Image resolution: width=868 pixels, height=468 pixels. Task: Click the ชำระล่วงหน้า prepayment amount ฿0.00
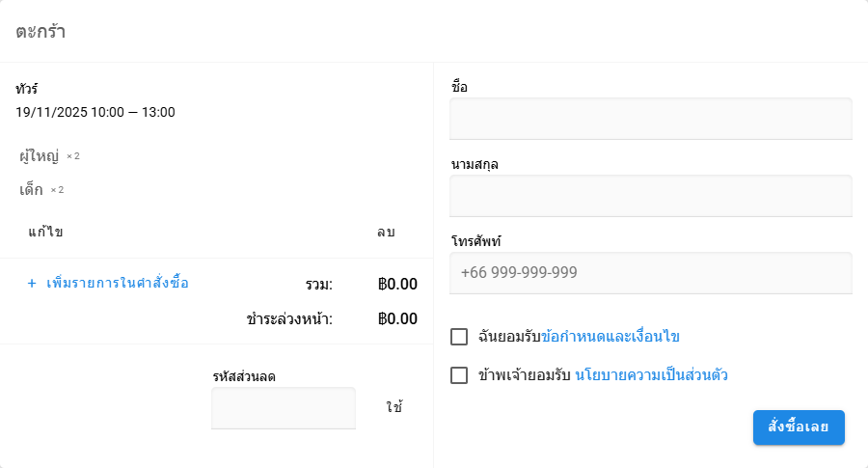coord(397,318)
